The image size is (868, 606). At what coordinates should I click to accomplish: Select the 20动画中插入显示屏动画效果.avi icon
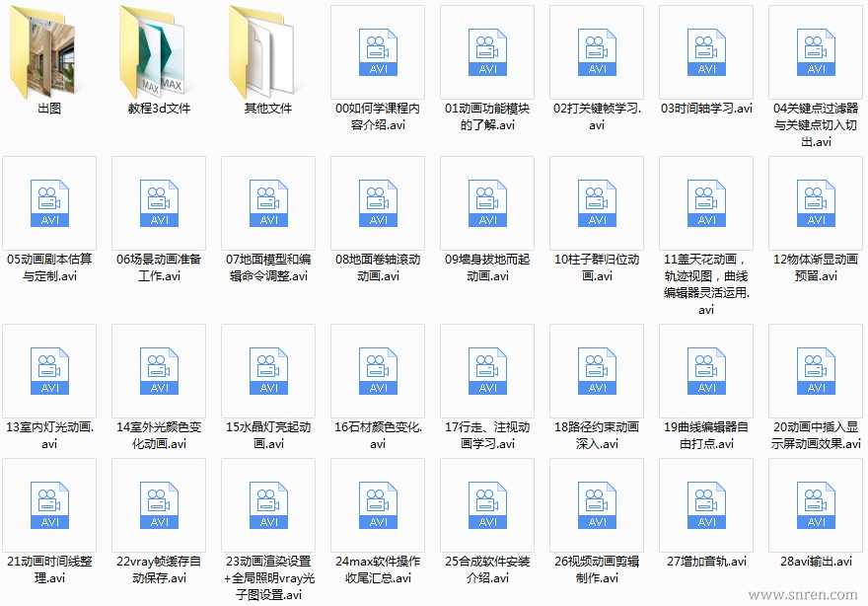point(817,370)
